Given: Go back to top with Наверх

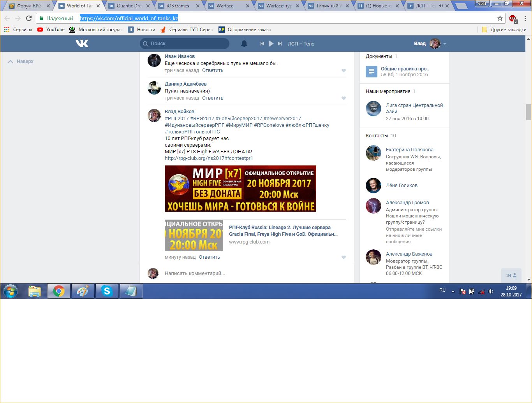Looking at the screenshot, I should coord(21,61).
